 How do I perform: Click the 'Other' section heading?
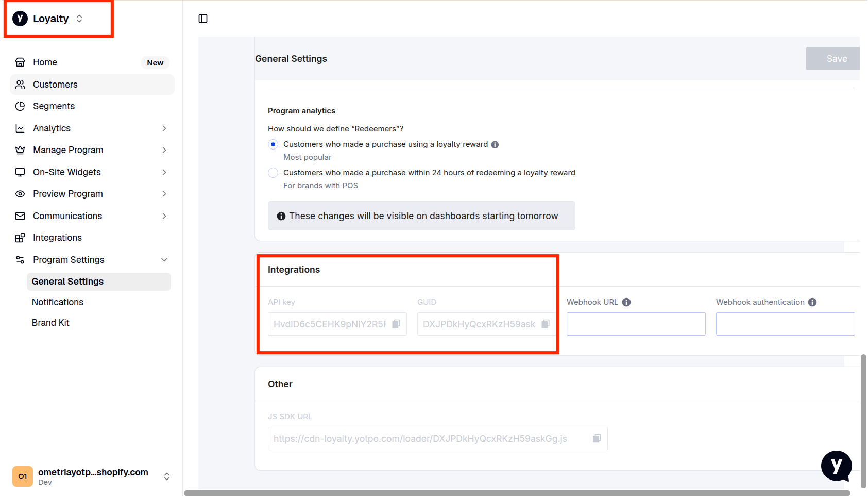point(280,384)
